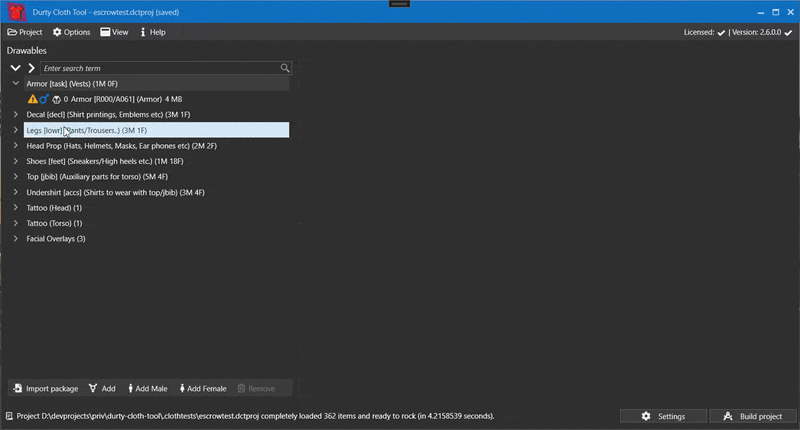Open the Project menu

[x=25, y=32]
